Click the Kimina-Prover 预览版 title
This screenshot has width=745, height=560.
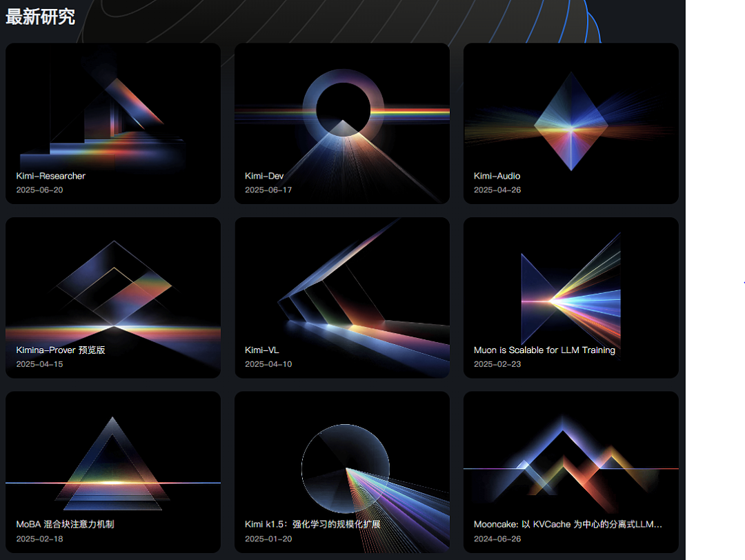pyautogui.click(x=61, y=350)
